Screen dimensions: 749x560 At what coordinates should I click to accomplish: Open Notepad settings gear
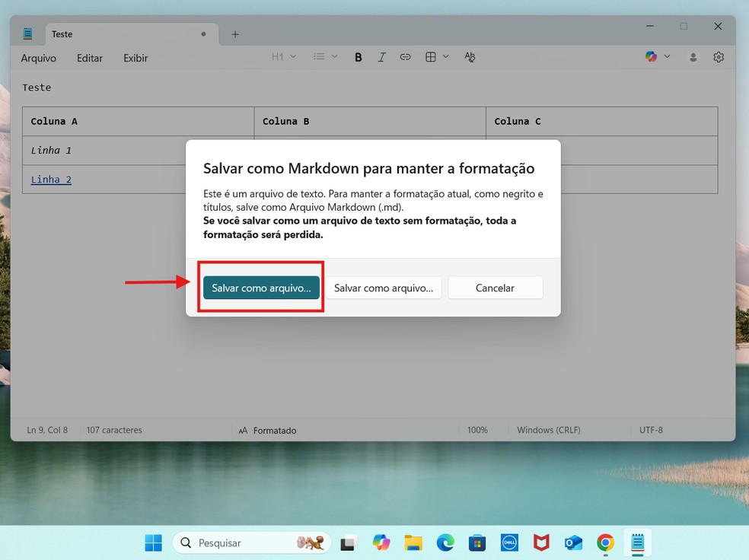[719, 57]
